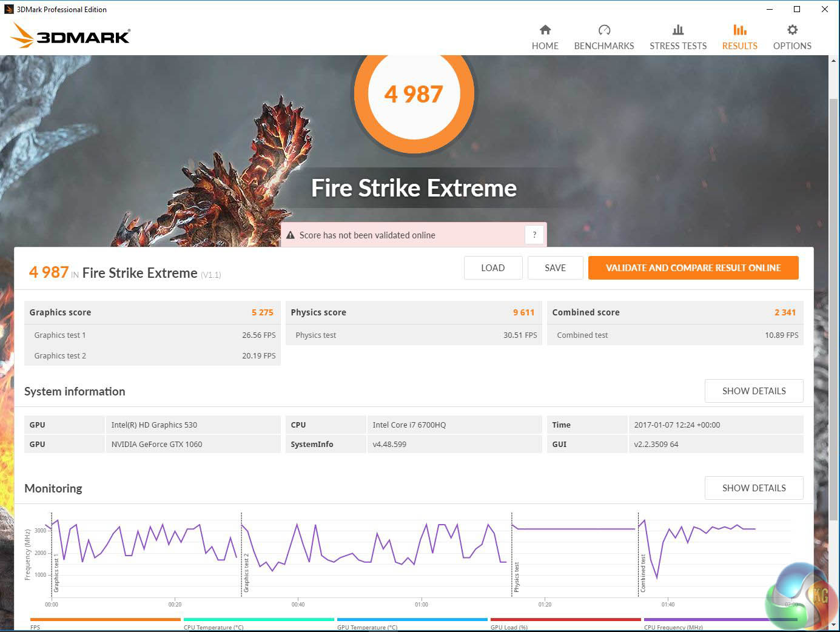This screenshot has height=632, width=840.
Task: Click the warning triangle beside the validation message
Action: point(291,235)
